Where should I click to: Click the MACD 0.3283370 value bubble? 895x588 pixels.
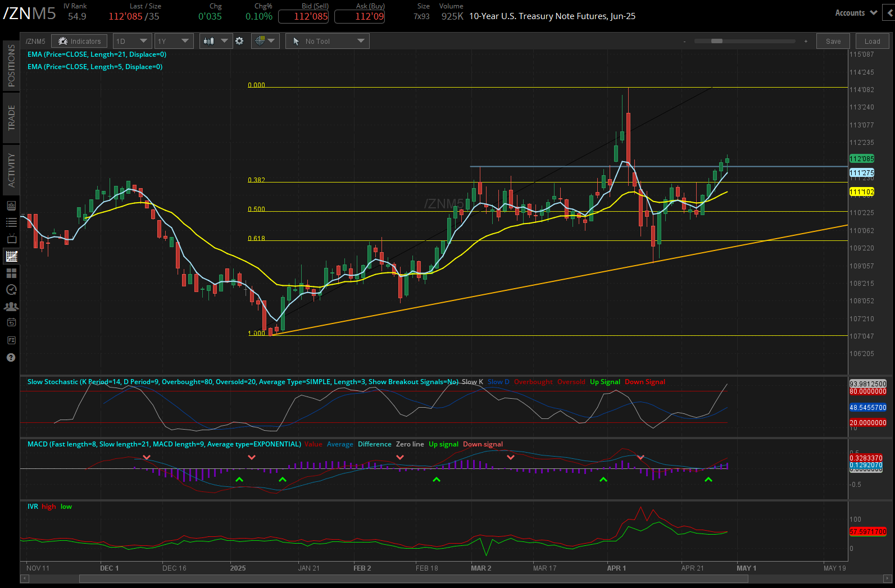tap(866, 458)
